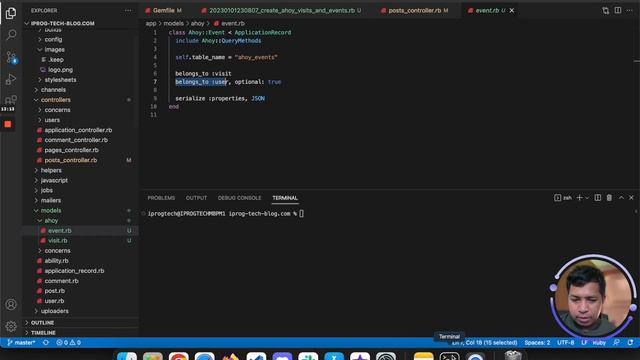
Task: Split the terminal panel
Action: click(x=598, y=198)
